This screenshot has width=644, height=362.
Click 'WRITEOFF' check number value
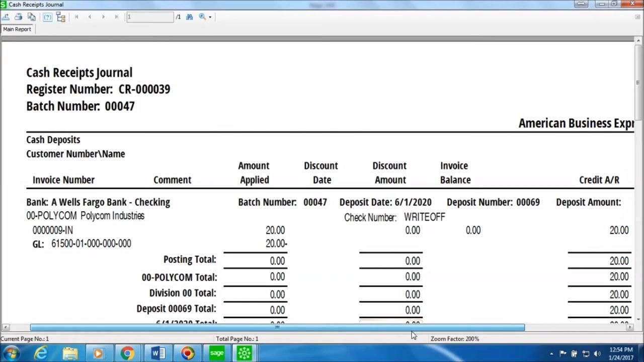click(x=425, y=217)
